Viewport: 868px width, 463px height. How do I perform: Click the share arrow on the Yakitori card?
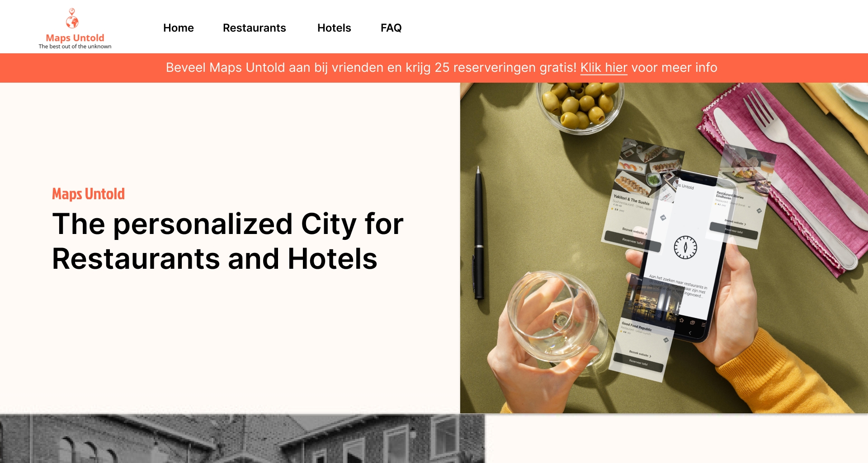pyautogui.click(x=663, y=218)
